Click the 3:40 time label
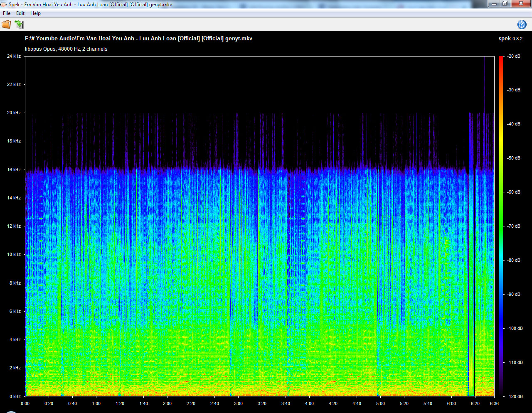The image size is (532, 413). coord(286,403)
